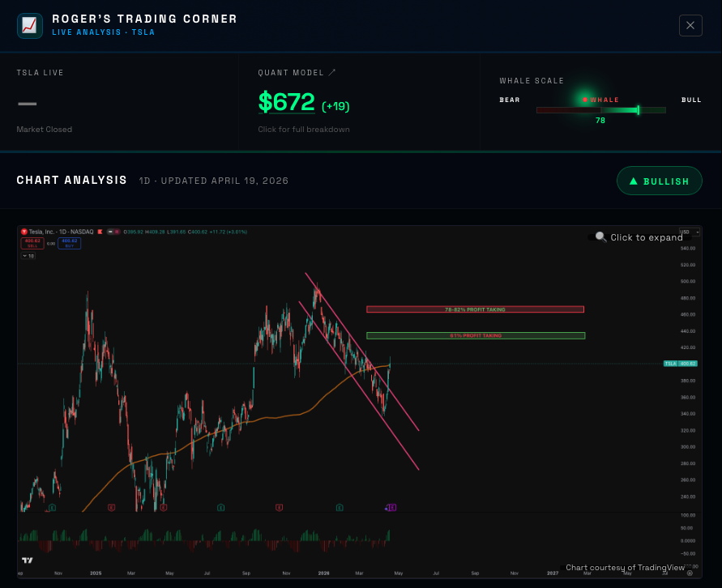Click the TSLA 400.62 price tag
Viewport: 722px width, 588px height.
coord(681,364)
